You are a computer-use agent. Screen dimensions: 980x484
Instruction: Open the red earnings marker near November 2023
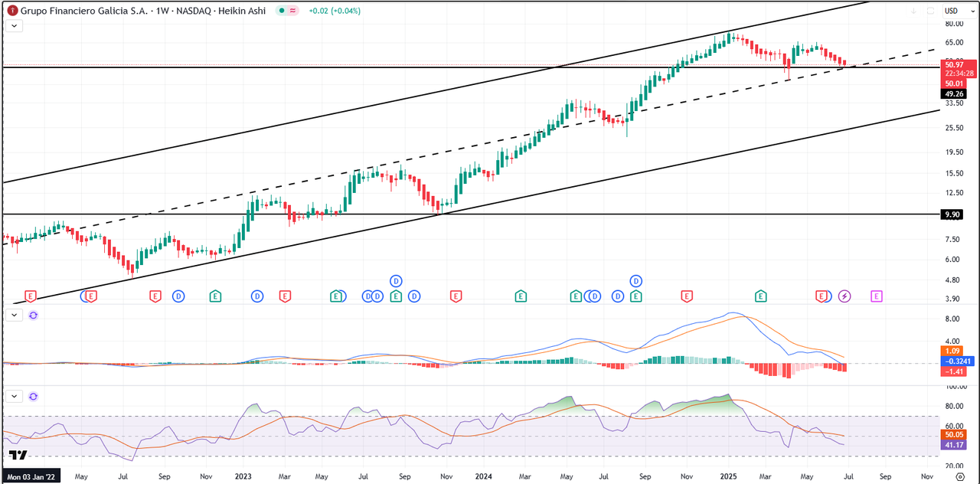pos(456,296)
